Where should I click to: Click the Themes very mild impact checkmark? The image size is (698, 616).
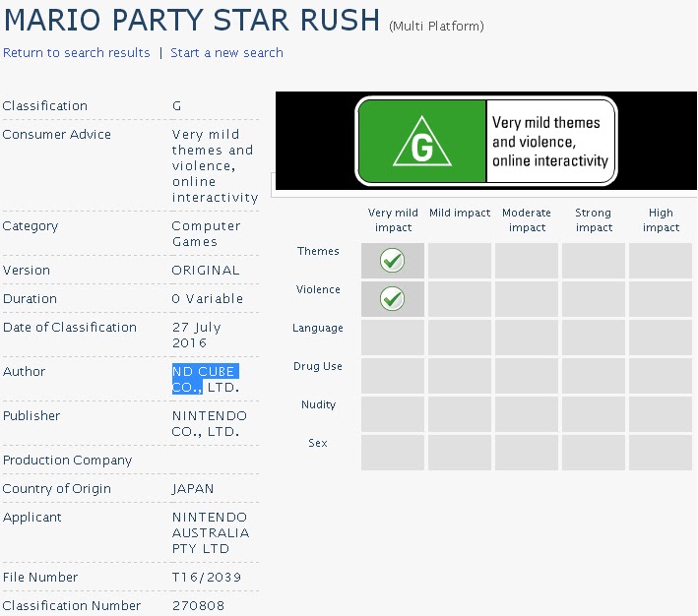392,261
